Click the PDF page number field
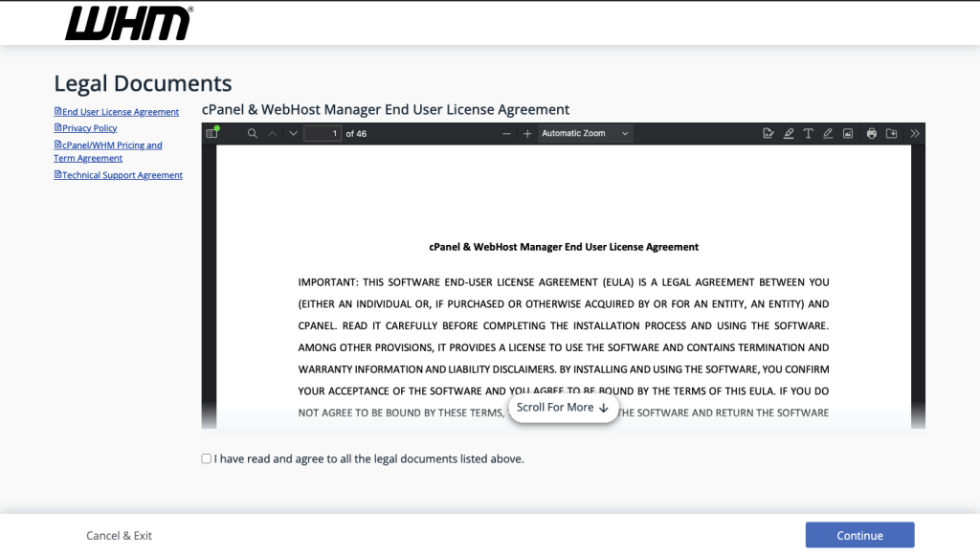Image resolution: width=980 pixels, height=556 pixels. [x=323, y=134]
